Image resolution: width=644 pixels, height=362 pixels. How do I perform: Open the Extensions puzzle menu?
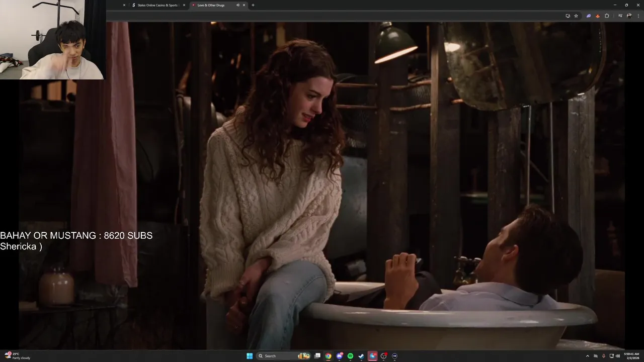[x=607, y=16]
